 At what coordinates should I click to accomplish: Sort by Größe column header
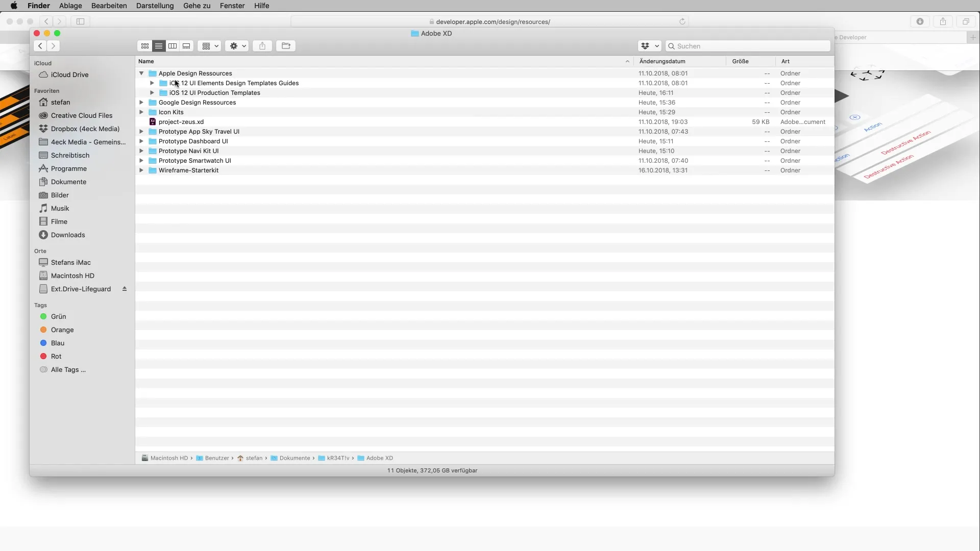(751, 61)
